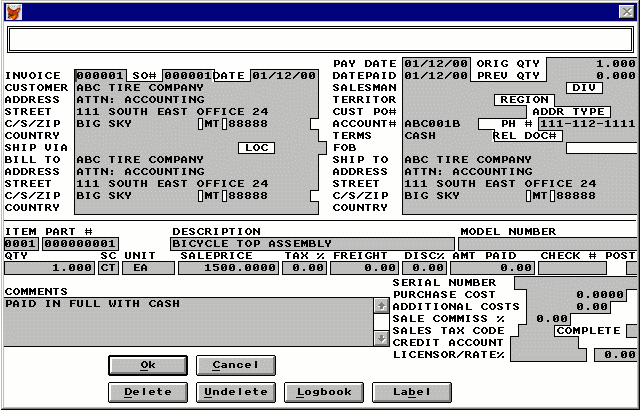Click ACCOUNT# value ABC001B

point(432,124)
